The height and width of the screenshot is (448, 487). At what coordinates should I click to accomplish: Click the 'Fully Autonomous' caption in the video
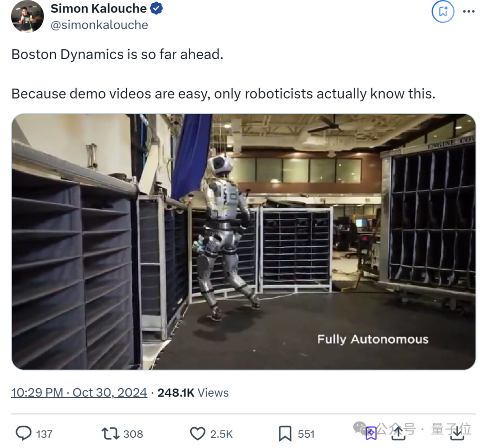(x=373, y=339)
